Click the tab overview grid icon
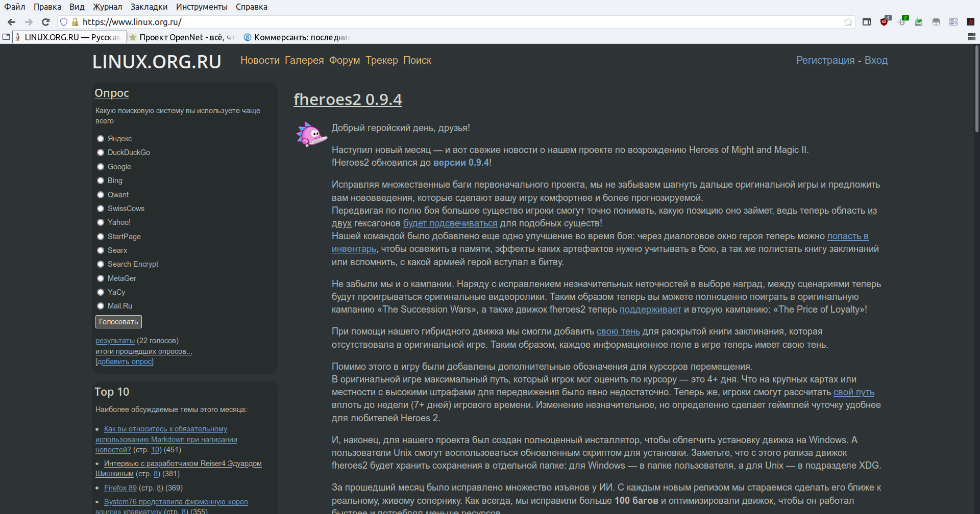This screenshot has height=514, width=980. pos(972,37)
